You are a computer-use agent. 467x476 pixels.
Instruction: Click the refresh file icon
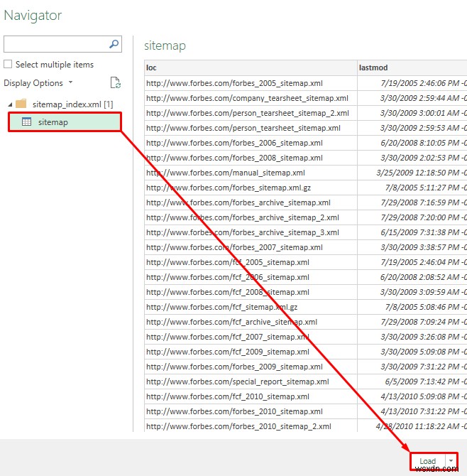[115, 82]
